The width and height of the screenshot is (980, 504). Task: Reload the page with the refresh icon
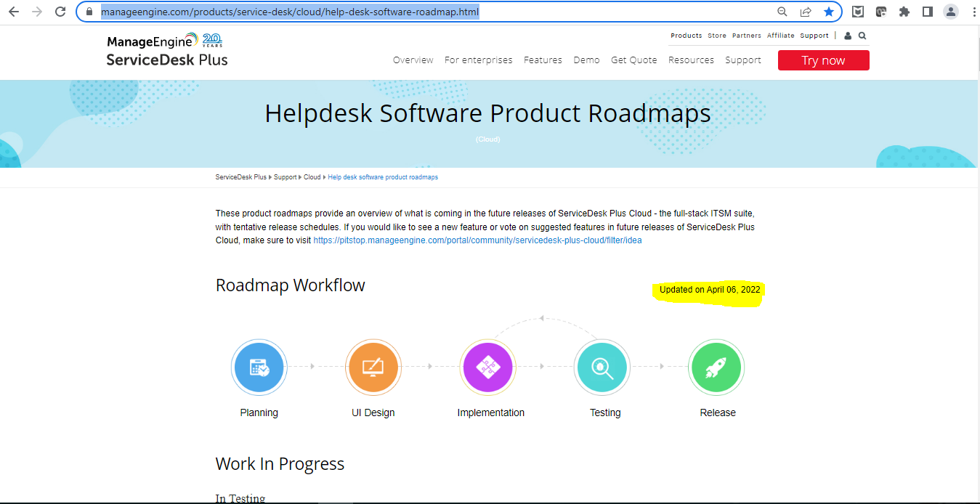click(x=61, y=12)
